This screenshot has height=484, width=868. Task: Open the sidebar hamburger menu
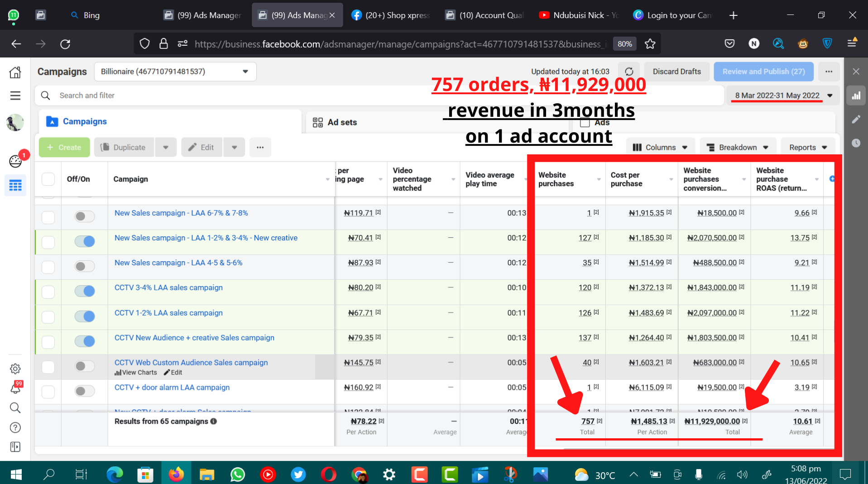(x=15, y=96)
